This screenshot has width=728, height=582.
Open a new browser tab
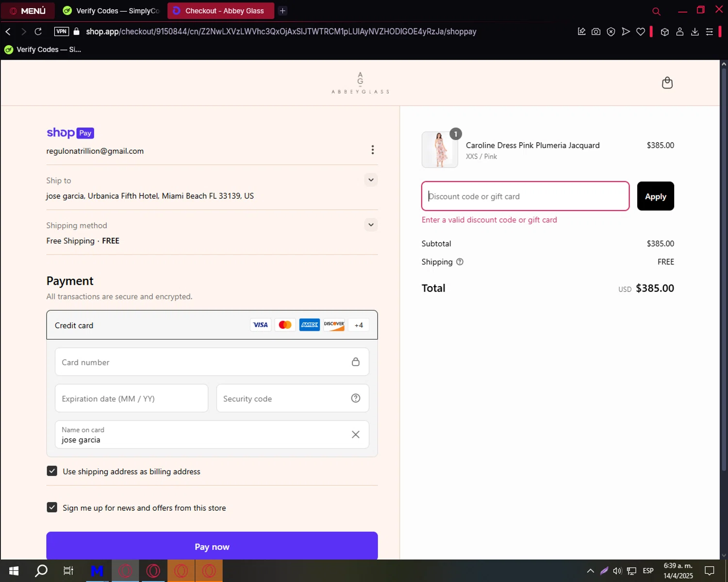[x=282, y=11]
